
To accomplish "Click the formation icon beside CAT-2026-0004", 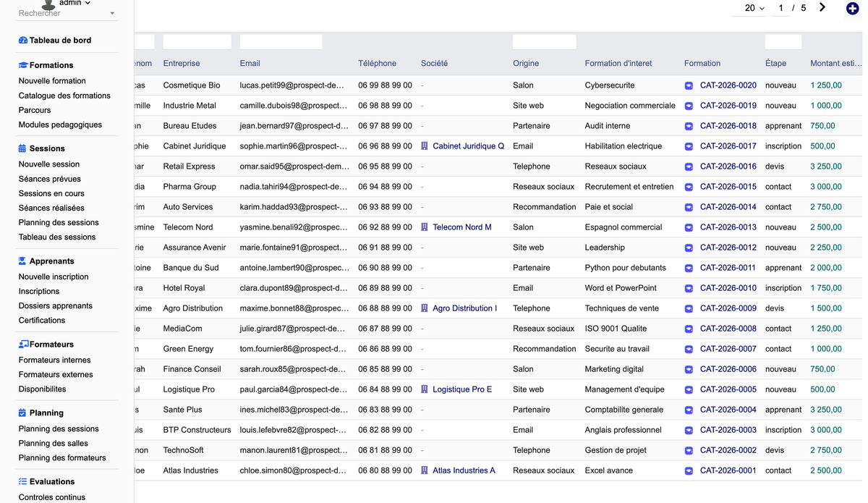I will 689,410.
